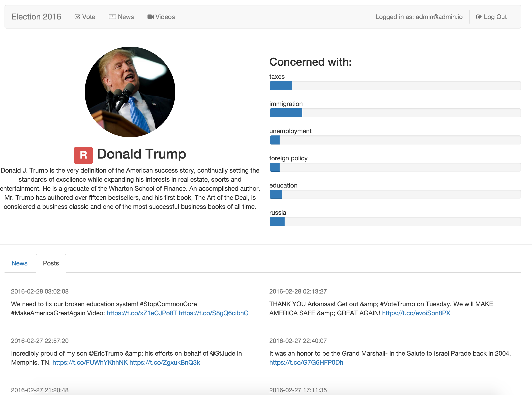Click the Vote checkmark icon

point(77,17)
